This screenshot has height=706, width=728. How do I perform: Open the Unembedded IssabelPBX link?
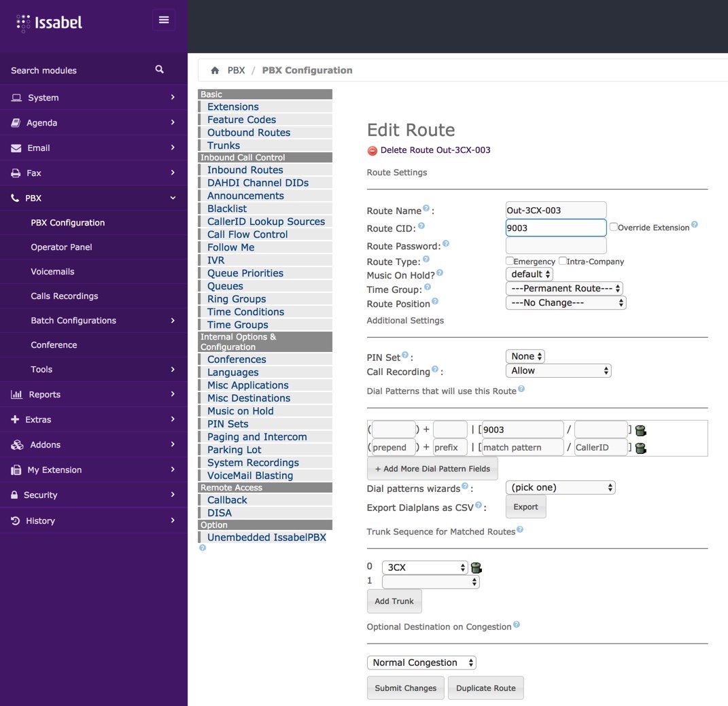[266, 537]
